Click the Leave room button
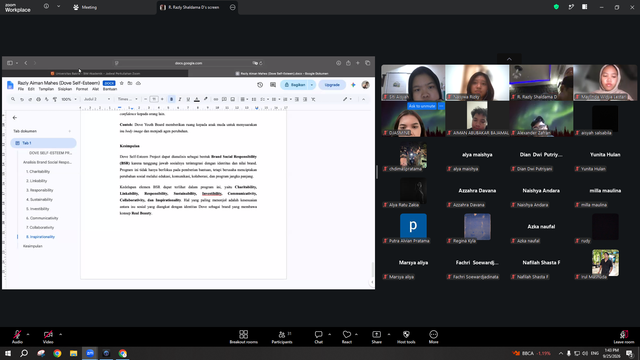Viewport: 640px width, 360px height. (x=624, y=337)
